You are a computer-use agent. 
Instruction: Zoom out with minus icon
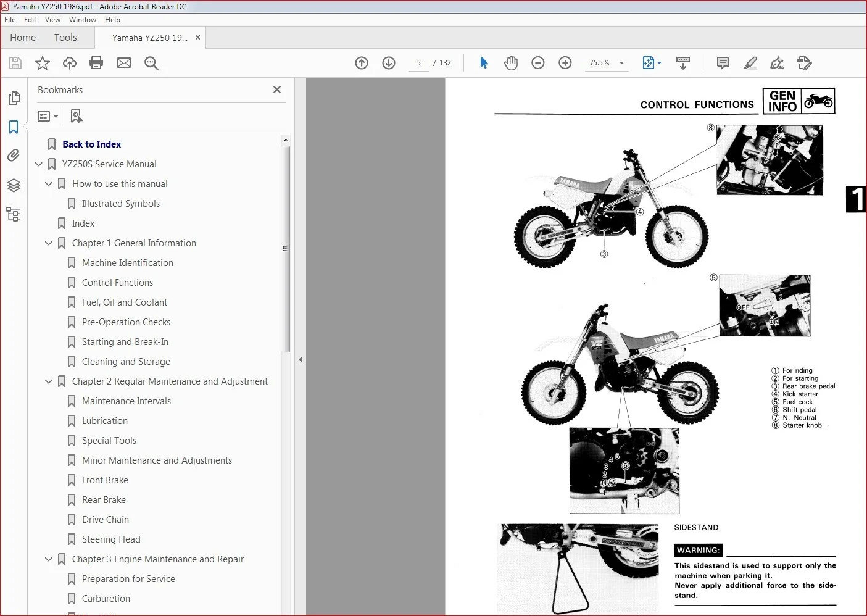pyautogui.click(x=538, y=63)
